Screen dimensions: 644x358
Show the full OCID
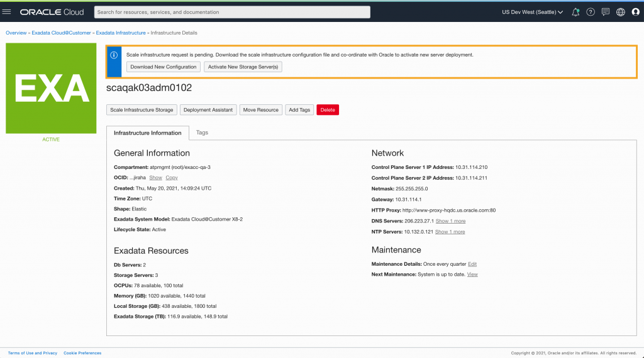coord(156,178)
